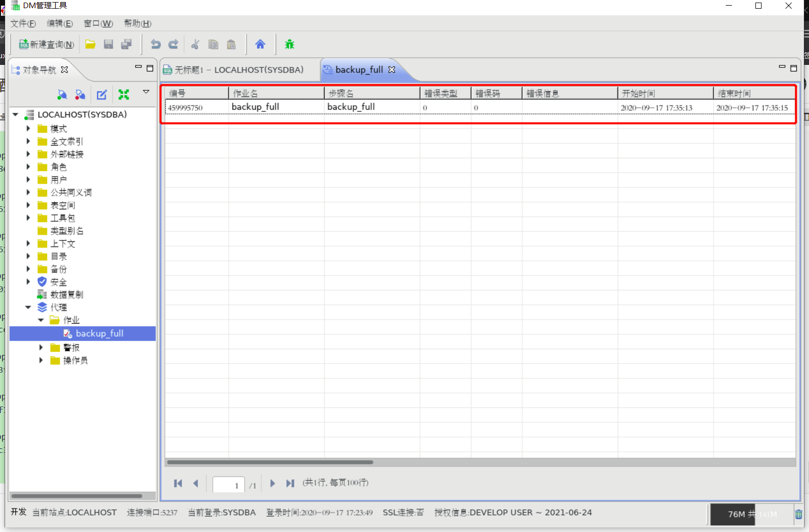The height and width of the screenshot is (532, 809).
Task: Click the blue home icon
Action: click(260, 44)
